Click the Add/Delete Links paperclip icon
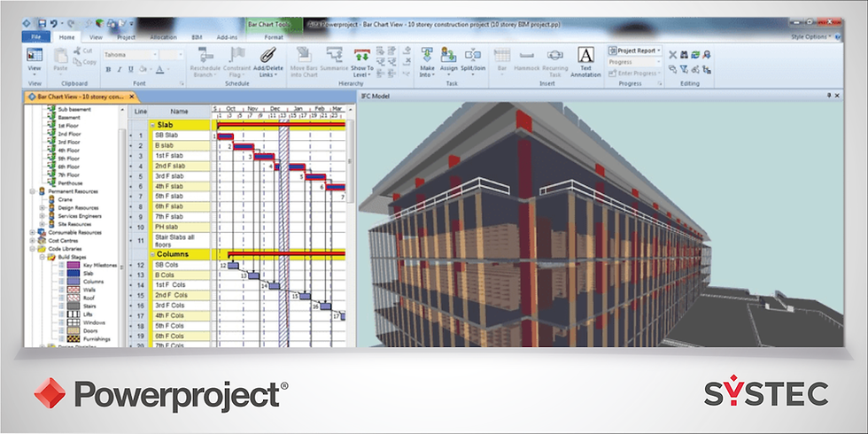Image resolution: width=868 pixels, height=434 pixels. point(268,54)
